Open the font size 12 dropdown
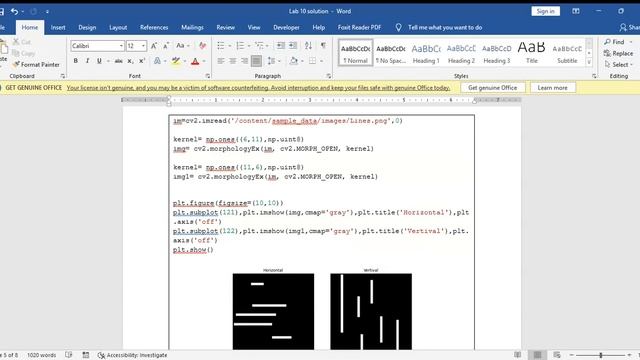The image size is (640, 360). pos(143,46)
